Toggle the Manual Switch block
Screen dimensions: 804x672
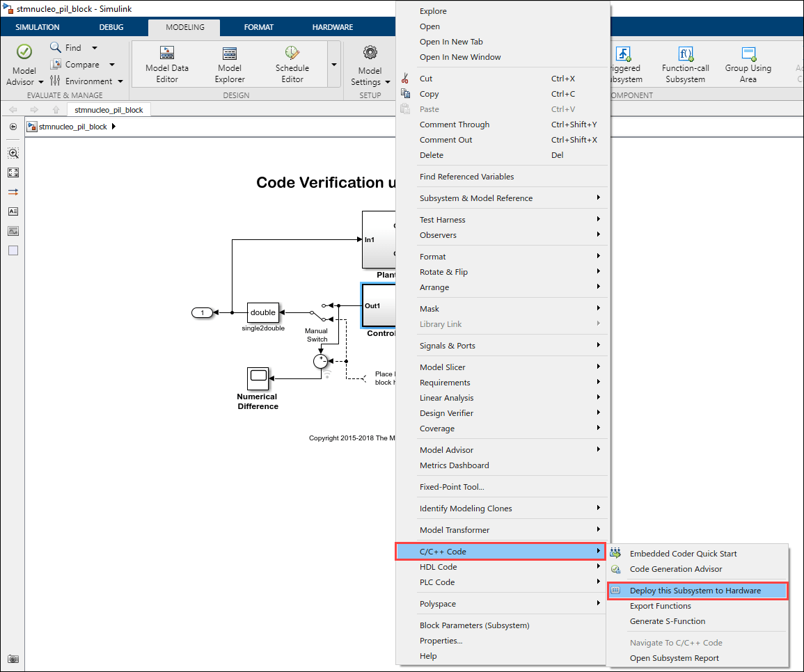(x=326, y=312)
